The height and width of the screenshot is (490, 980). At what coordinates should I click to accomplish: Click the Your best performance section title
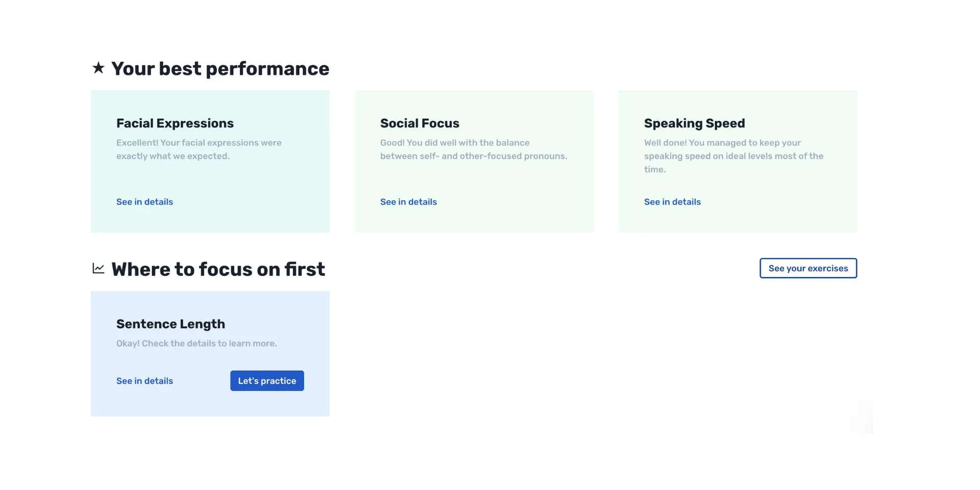point(220,68)
